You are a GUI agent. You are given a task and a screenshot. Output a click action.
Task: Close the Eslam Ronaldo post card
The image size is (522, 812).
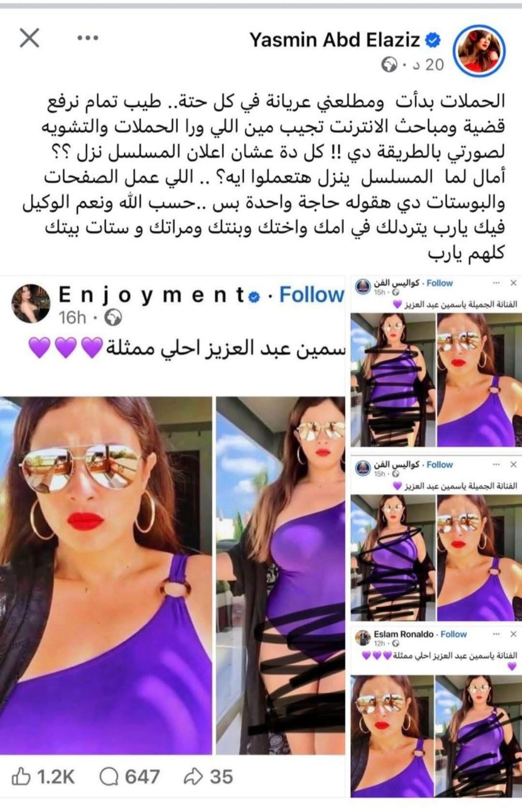click(513, 634)
